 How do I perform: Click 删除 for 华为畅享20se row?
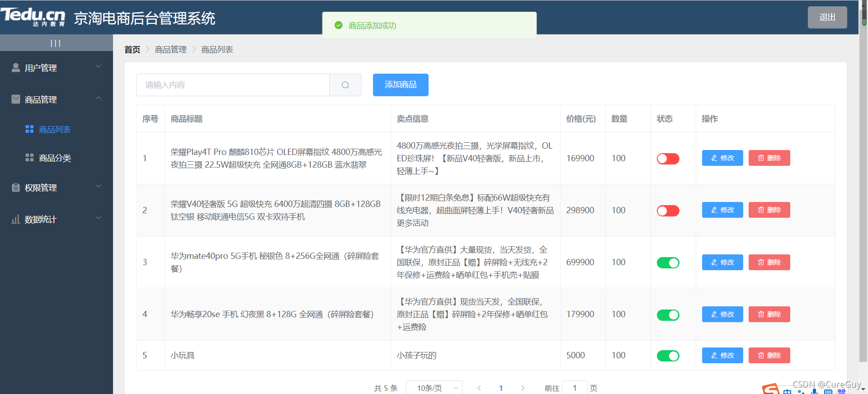(769, 314)
